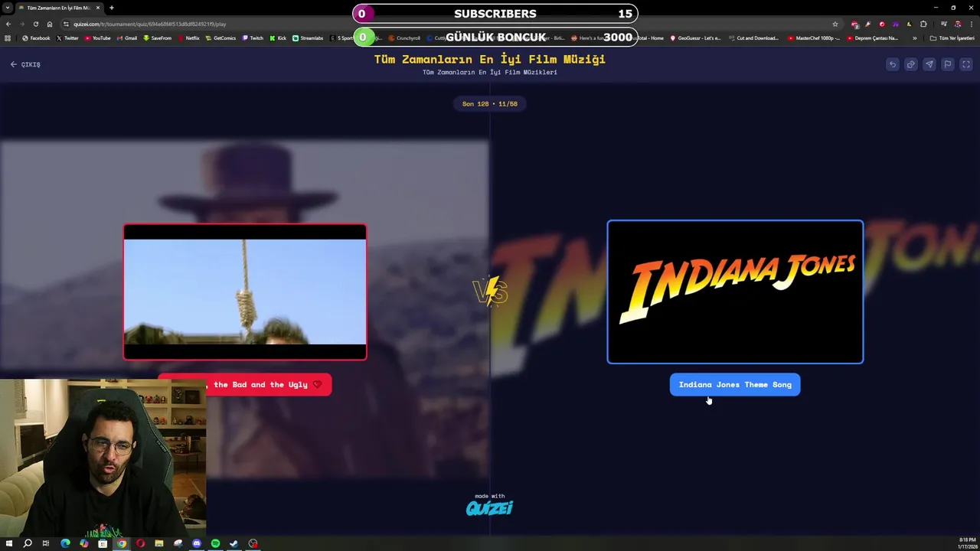Open the Twitter bookmark
This screenshot has width=980, height=551.
[67, 38]
